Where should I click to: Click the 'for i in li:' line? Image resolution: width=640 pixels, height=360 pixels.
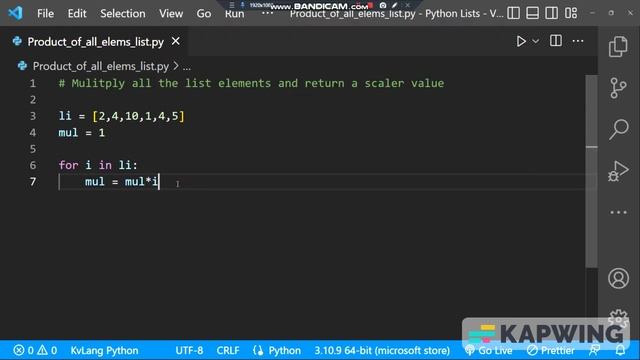coord(98,165)
